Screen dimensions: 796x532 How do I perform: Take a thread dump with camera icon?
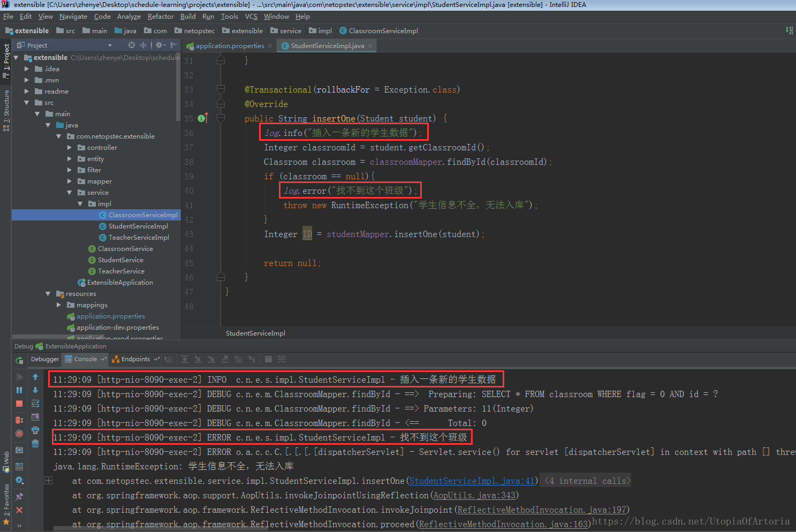19,450
